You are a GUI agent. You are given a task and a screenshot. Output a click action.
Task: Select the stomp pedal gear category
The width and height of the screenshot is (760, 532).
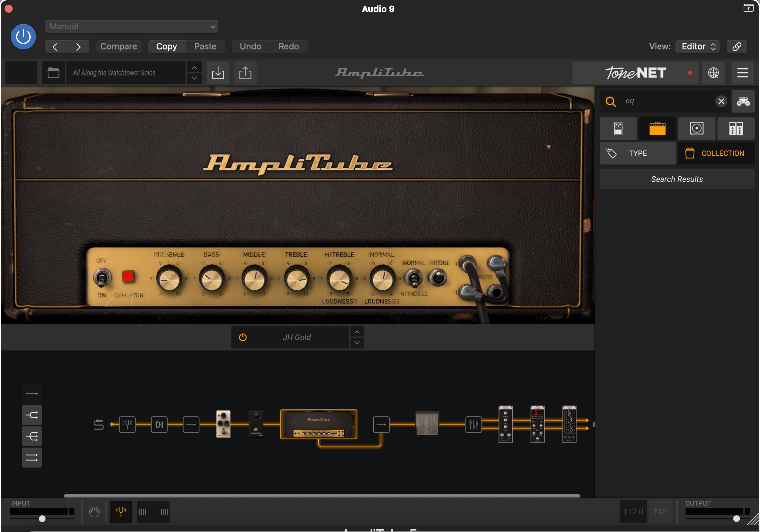point(618,128)
